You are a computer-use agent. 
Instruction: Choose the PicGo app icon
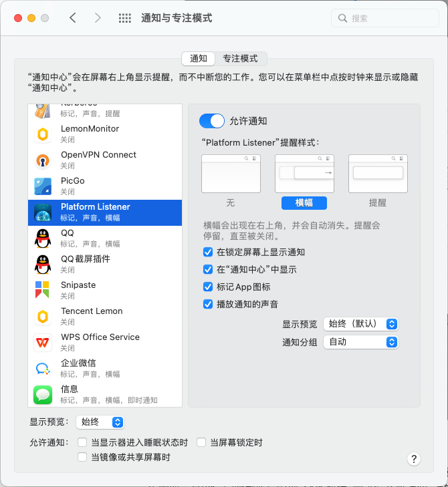pyautogui.click(x=43, y=186)
